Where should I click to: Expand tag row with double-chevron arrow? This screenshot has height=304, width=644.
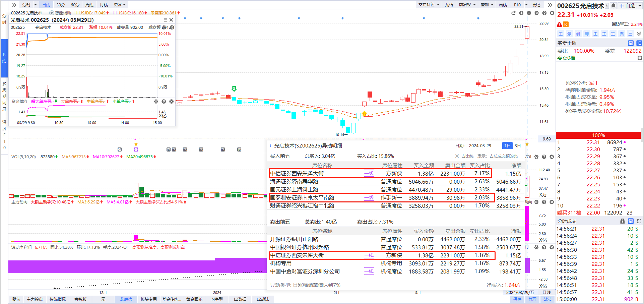[639, 34]
